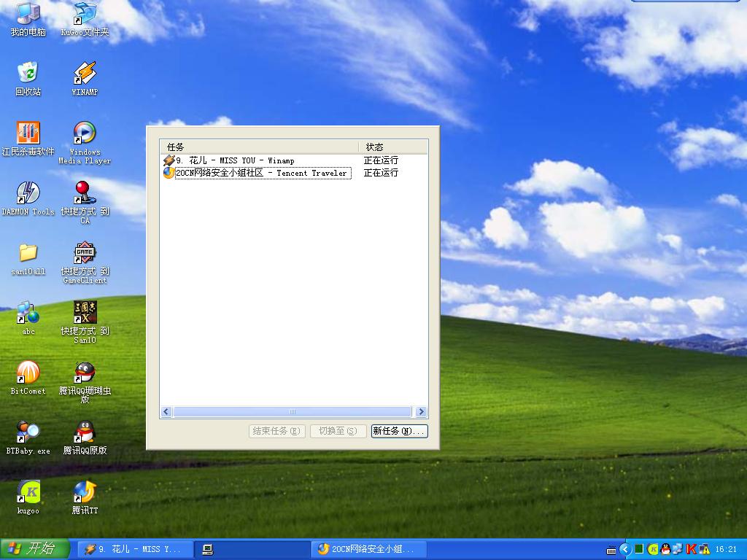
Task: Switch to 20CN网络安全小组 taskbar button
Action: click(368, 550)
